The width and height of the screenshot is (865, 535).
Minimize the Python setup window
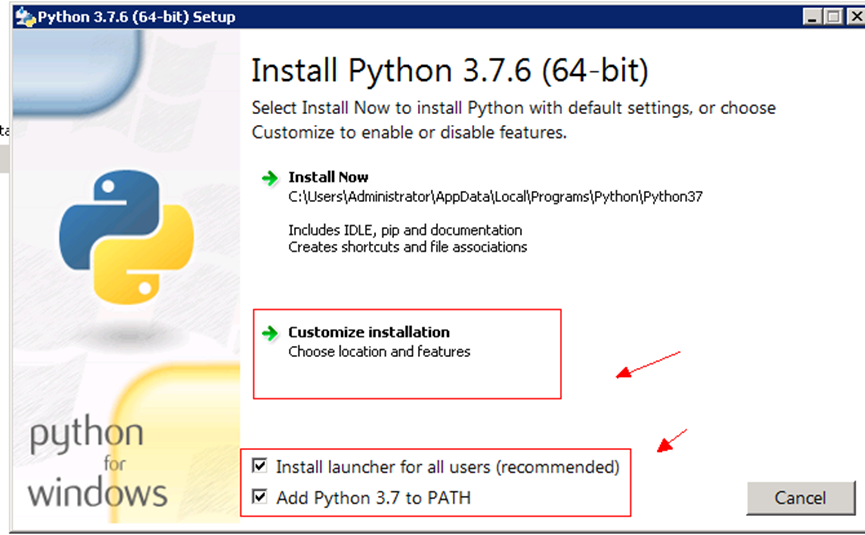click(x=813, y=16)
